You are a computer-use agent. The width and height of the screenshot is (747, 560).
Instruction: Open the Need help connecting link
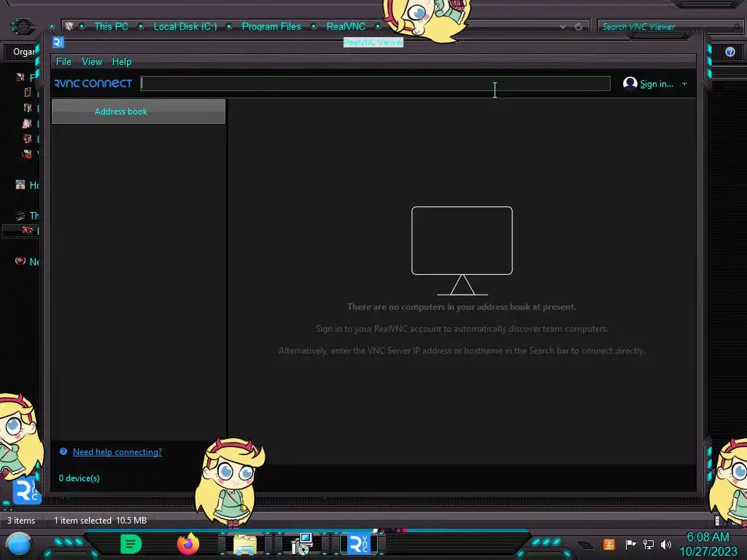pos(117,452)
